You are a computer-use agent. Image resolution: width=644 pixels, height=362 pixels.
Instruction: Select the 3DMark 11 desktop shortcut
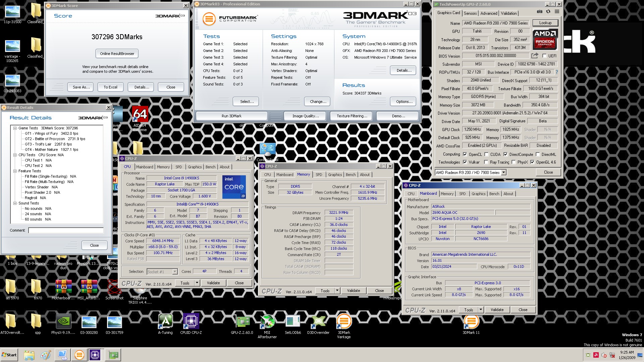[x=471, y=324]
